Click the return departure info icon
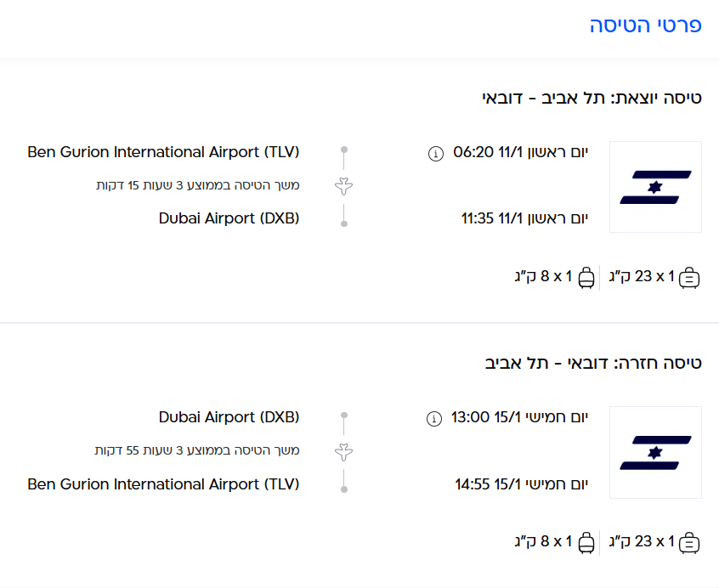 pos(434,418)
